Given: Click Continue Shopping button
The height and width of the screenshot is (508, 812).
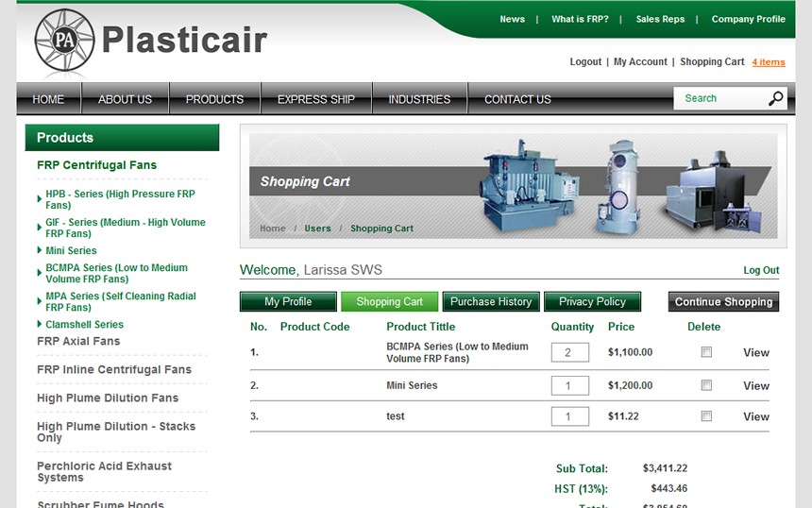Looking at the screenshot, I should tap(723, 302).
